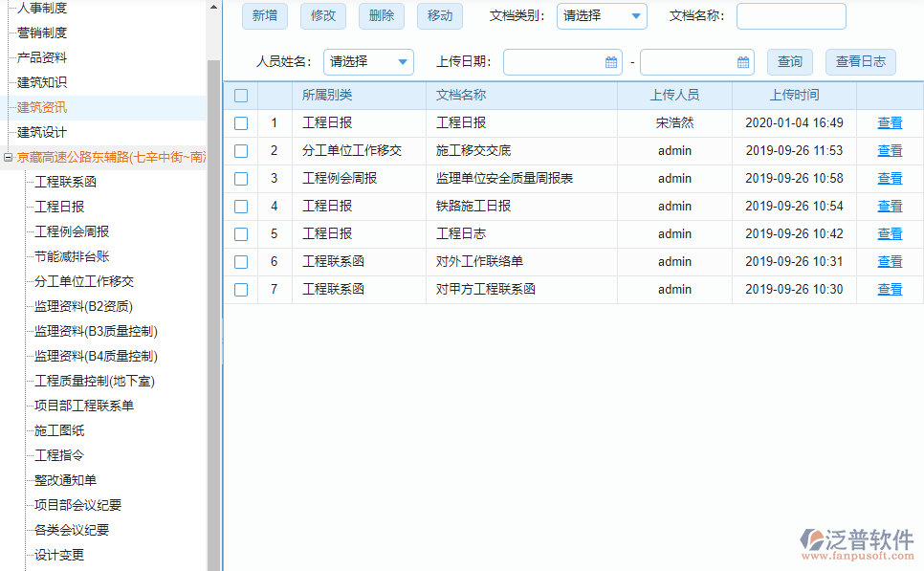Viewport: 924px width, 571px height.
Task: Click the 删除 button to delete documents
Action: tap(381, 16)
